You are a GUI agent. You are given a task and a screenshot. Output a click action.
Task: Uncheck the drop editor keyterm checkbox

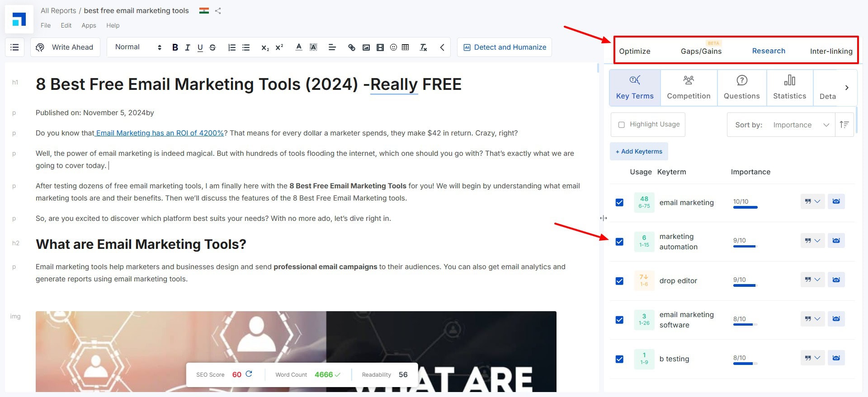click(x=619, y=281)
